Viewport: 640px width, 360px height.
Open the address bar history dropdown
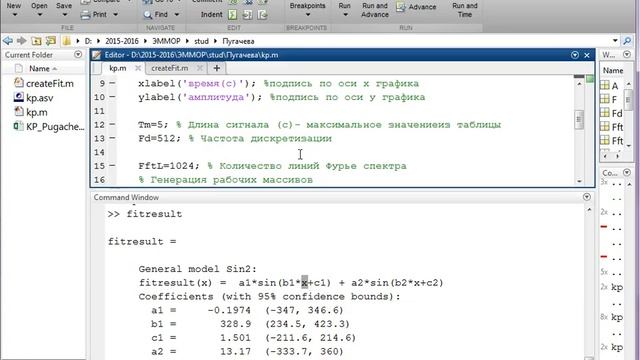tap(615, 41)
